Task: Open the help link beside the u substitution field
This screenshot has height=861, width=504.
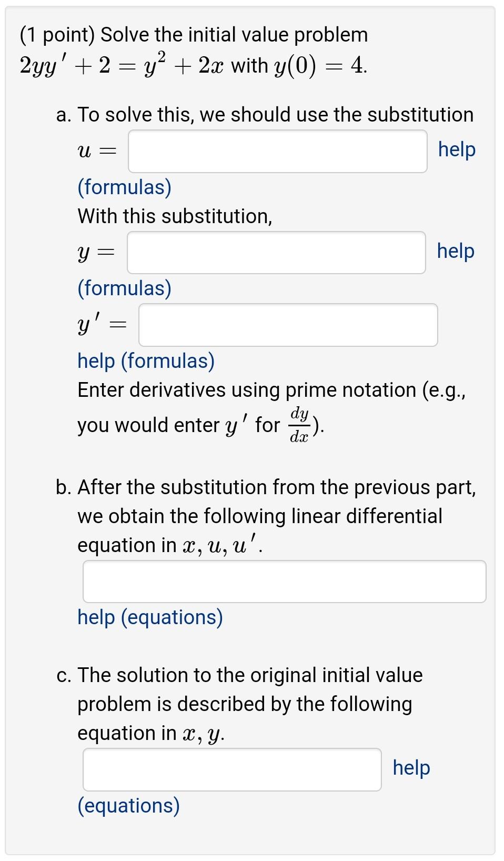Action: pyautogui.click(x=457, y=149)
